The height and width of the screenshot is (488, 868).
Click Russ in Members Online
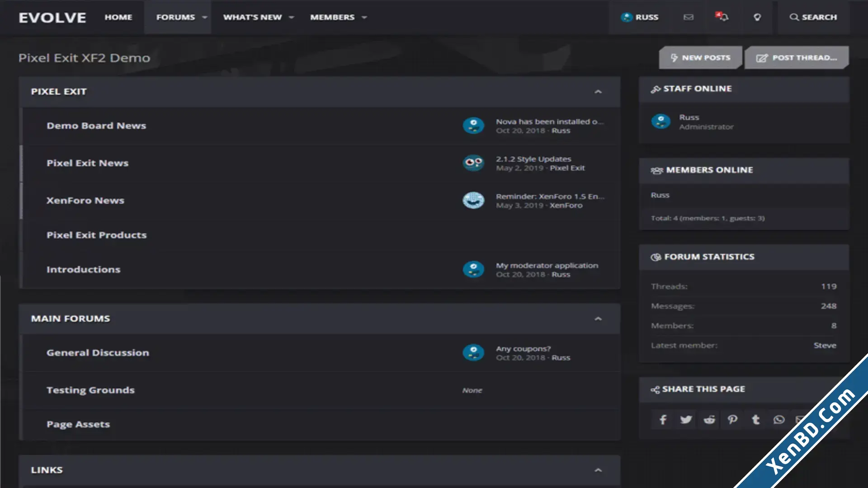click(660, 195)
